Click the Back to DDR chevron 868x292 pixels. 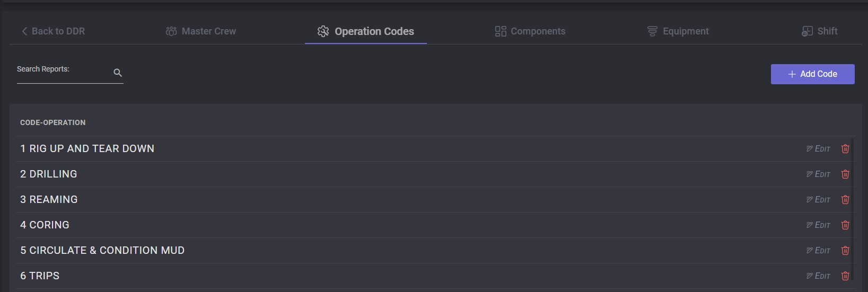(x=24, y=31)
